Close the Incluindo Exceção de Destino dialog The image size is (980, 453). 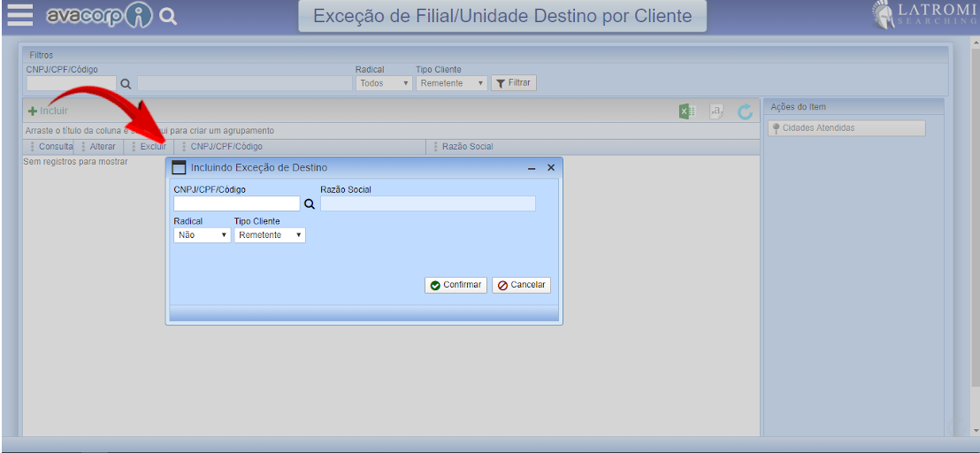pos(550,167)
